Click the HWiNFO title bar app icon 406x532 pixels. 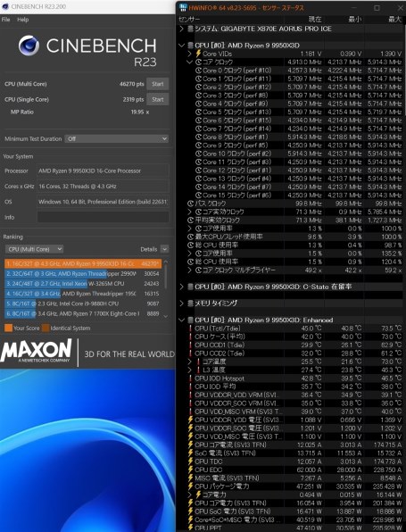[x=183, y=7]
